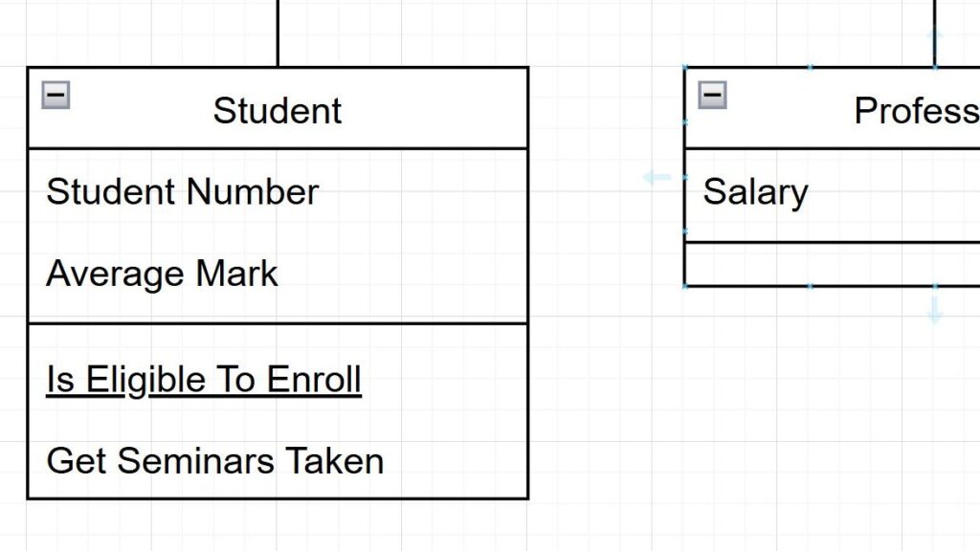Collapse the Professor class box
980x551 pixels.
tap(712, 94)
